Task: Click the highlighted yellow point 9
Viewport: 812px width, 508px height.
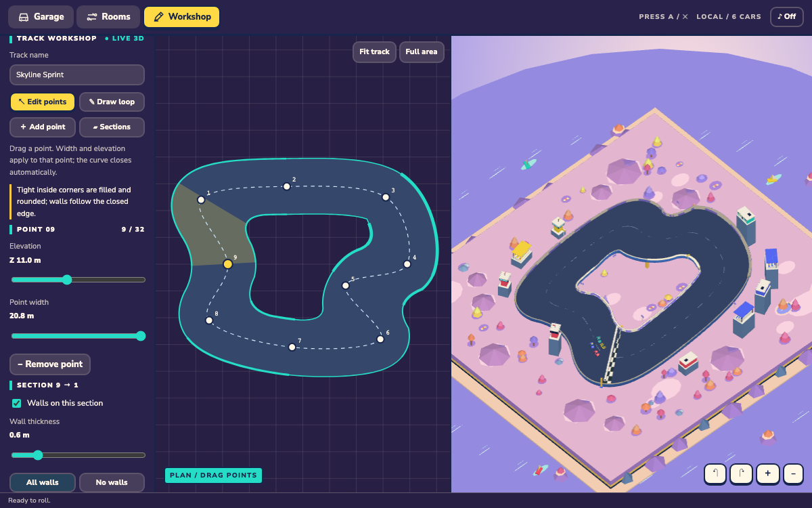Action: [228, 264]
